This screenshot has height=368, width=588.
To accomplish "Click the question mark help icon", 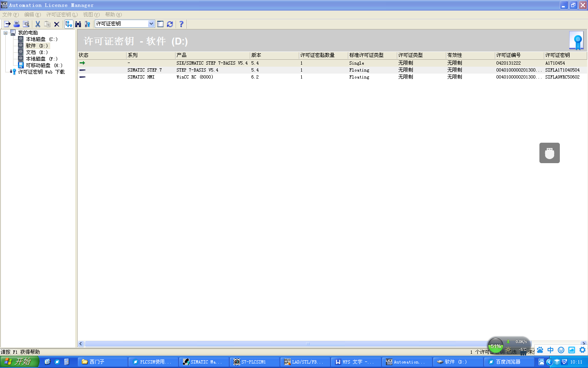I will [181, 24].
